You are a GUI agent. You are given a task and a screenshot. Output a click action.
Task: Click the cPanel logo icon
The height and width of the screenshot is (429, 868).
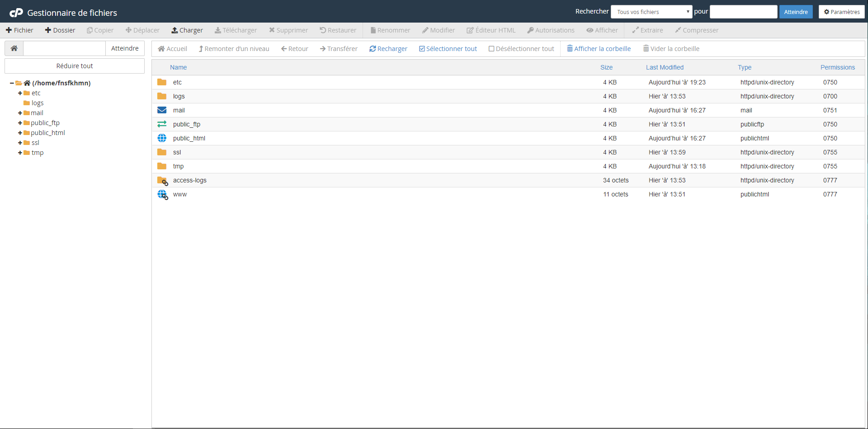tap(16, 13)
